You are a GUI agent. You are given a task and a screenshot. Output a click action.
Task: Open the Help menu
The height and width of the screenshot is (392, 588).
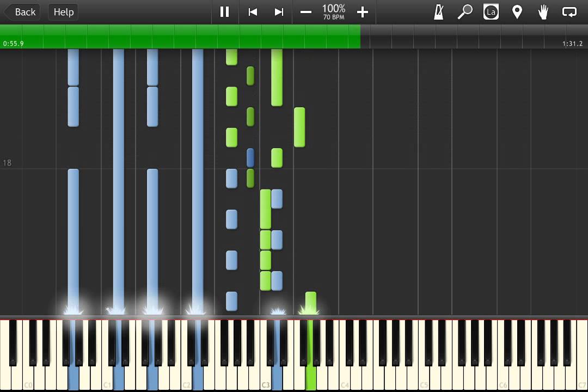(63, 12)
